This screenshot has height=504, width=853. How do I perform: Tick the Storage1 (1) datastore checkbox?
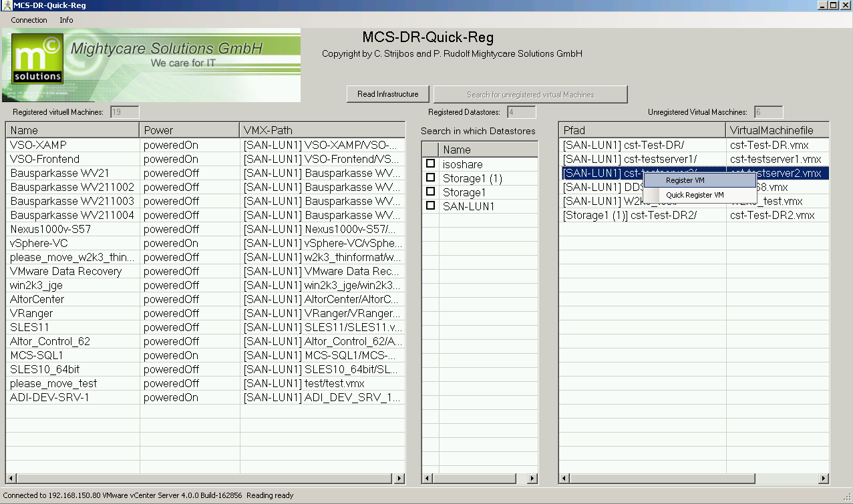click(431, 178)
